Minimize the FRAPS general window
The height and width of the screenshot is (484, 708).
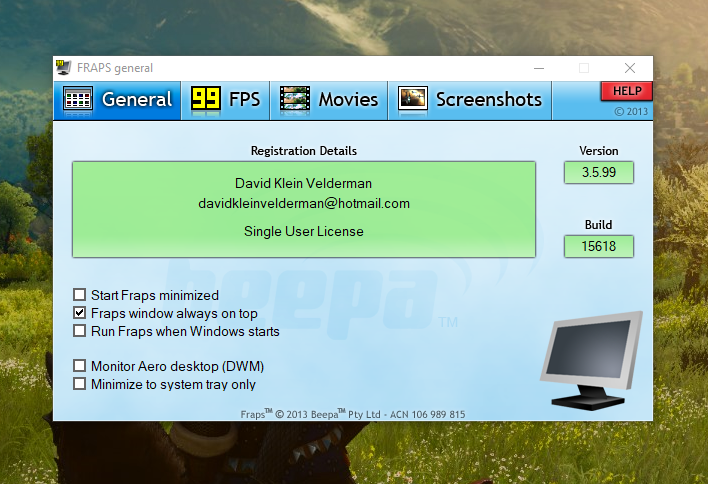point(539,68)
